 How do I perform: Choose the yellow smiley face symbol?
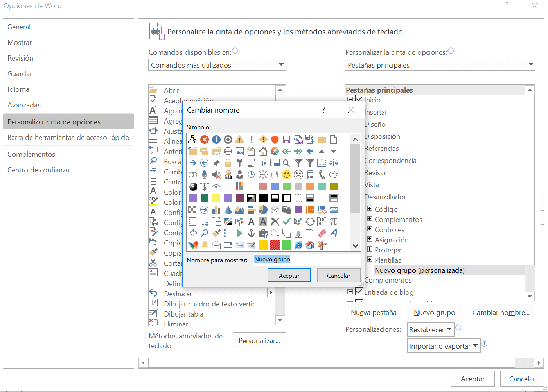(x=287, y=175)
